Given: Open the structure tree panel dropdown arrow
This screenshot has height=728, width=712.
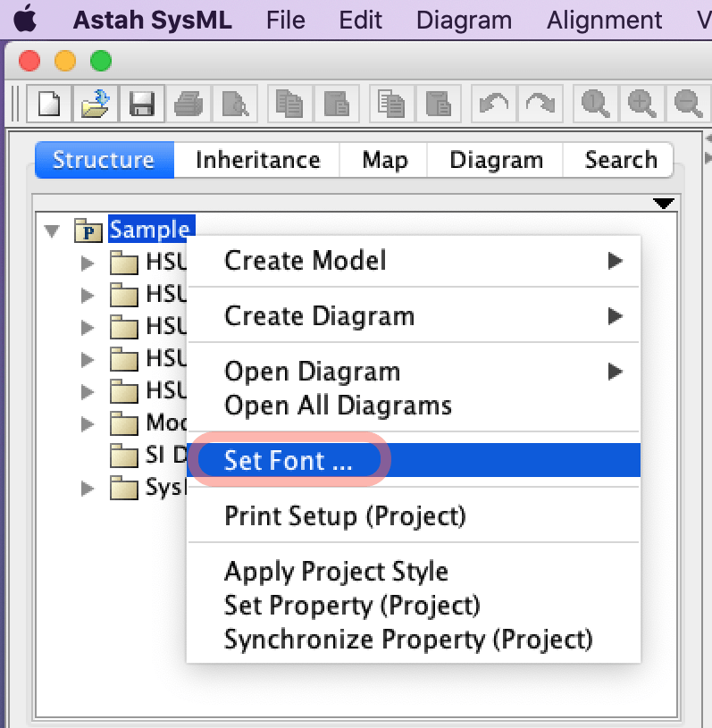Looking at the screenshot, I should tap(664, 203).
